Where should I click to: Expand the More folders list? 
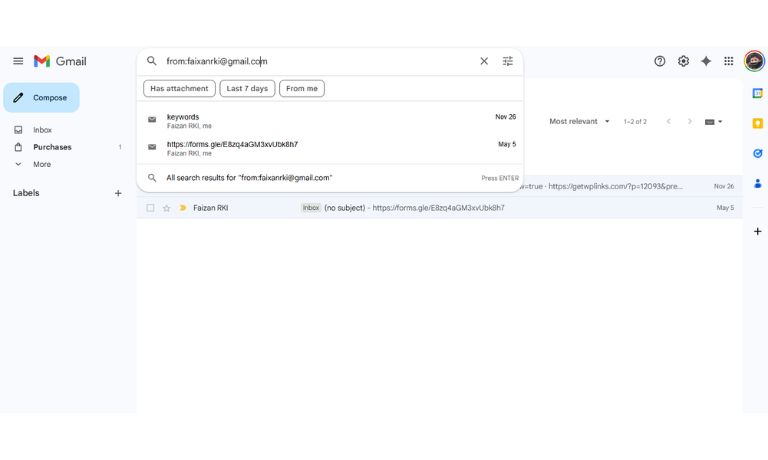point(42,164)
